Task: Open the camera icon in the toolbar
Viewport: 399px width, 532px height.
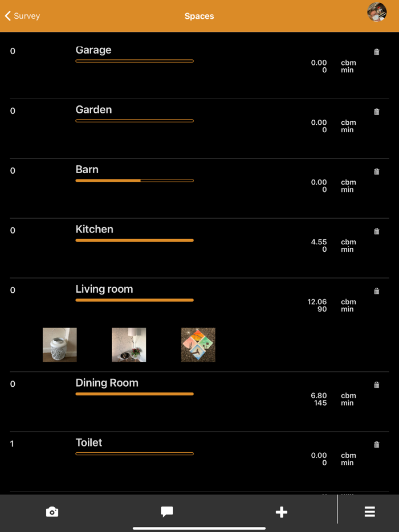Action: [x=52, y=512]
